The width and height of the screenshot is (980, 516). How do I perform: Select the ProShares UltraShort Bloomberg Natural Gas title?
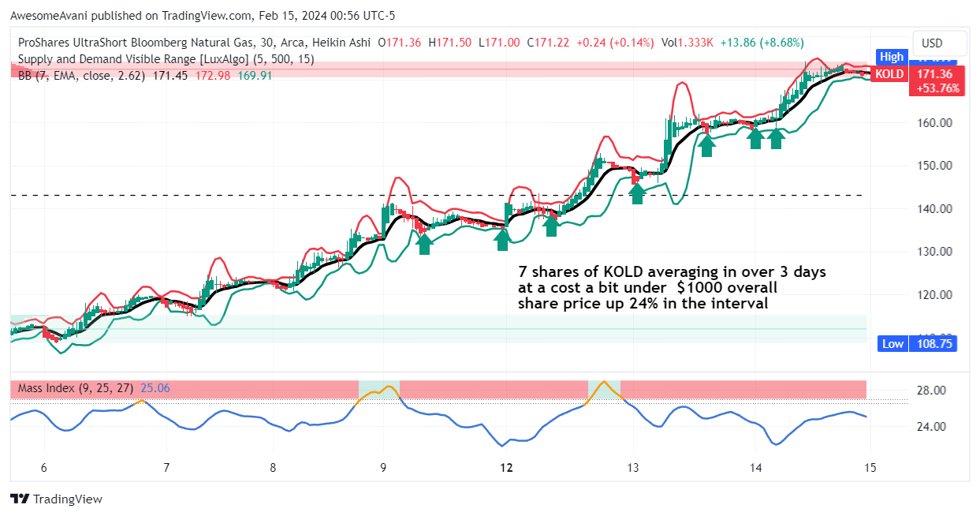(147, 43)
